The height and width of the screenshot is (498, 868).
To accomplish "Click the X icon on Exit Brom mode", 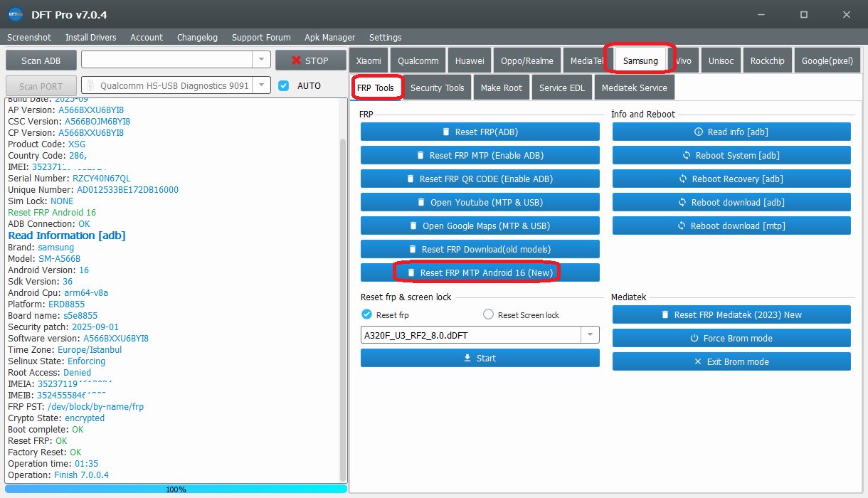I will (x=698, y=361).
